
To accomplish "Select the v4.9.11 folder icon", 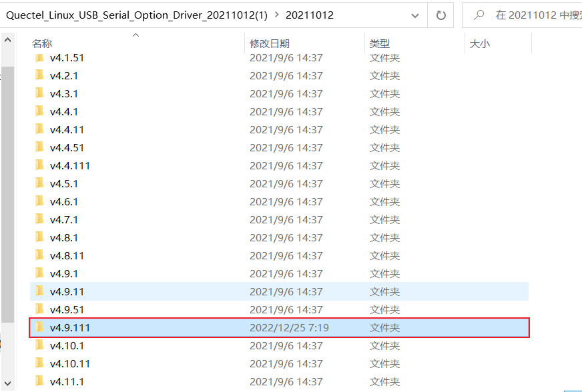I will (x=39, y=291).
